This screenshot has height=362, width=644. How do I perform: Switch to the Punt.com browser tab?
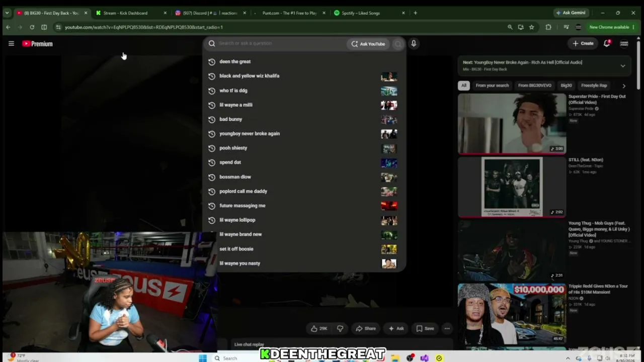290,13
